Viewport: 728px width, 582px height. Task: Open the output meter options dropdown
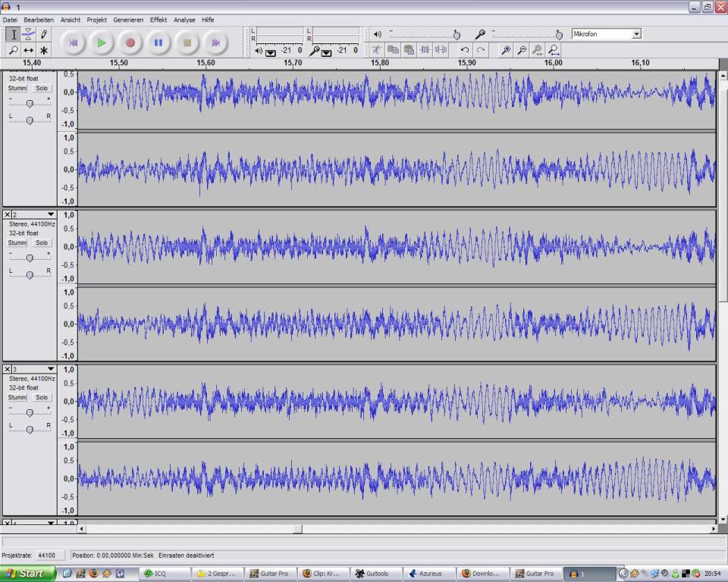pyautogui.click(x=270, y=53)
